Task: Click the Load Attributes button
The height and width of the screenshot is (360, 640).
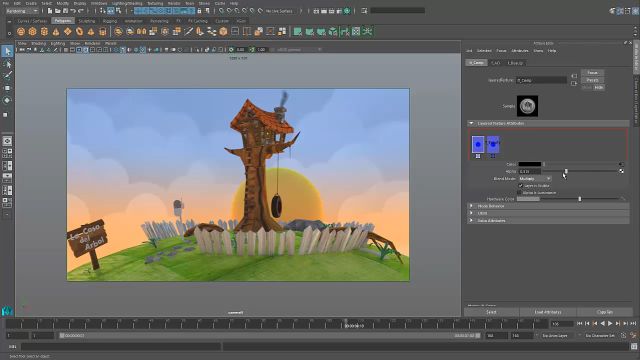Action: (548, 312)
